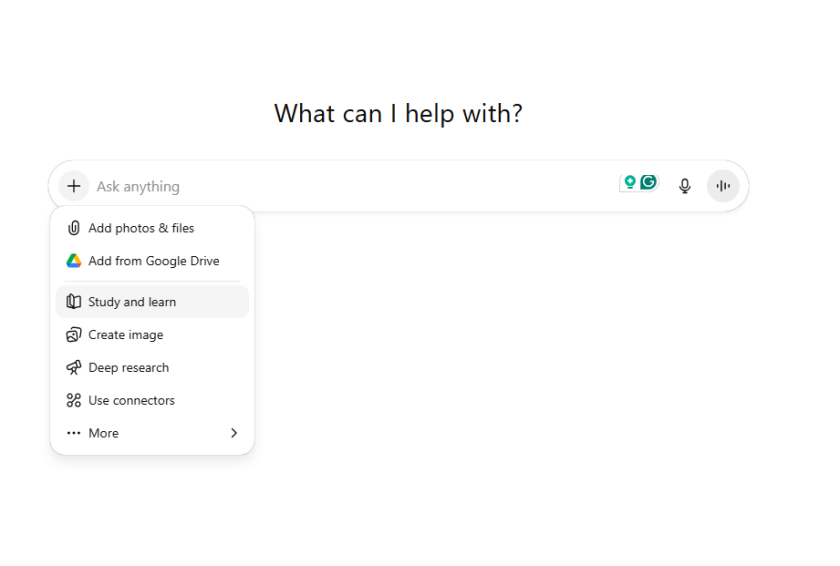Click the plus button in the prompt box
This screenshot has height=566, width=840.
click(74, 186)
